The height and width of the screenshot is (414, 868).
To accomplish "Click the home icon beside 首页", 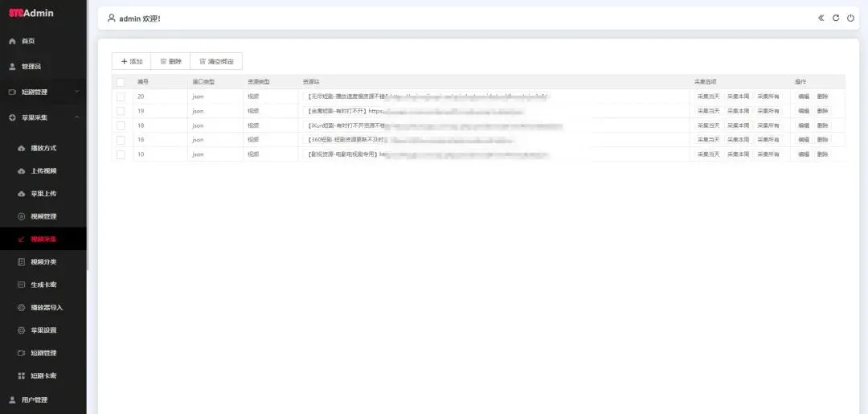I will (12, 41).
